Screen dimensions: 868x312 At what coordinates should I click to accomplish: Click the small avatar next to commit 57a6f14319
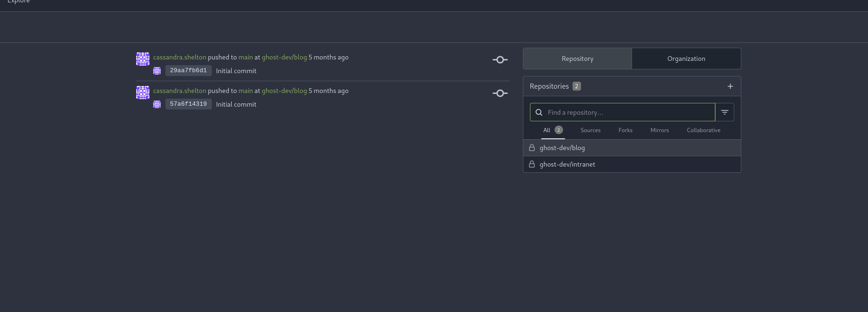tap(157, 104)
